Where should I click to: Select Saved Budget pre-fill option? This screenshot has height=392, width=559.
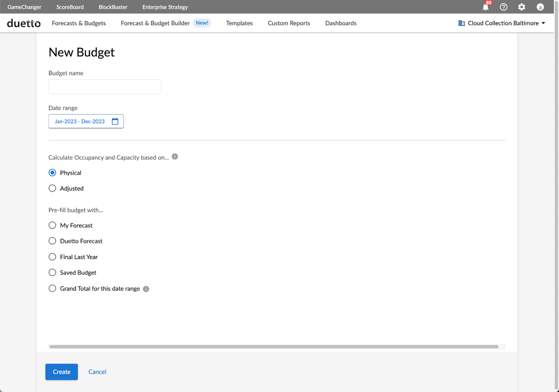(x=52, y=273)
